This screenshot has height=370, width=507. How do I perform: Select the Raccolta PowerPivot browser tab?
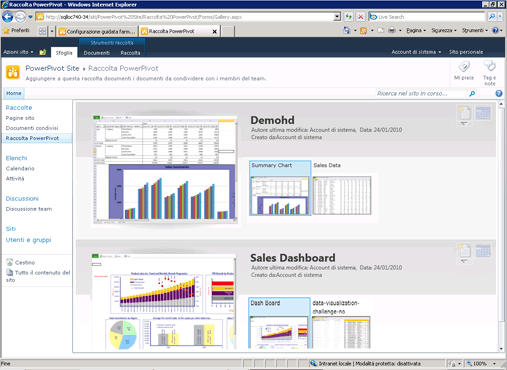pyautogui.click(x=175, y=31)
